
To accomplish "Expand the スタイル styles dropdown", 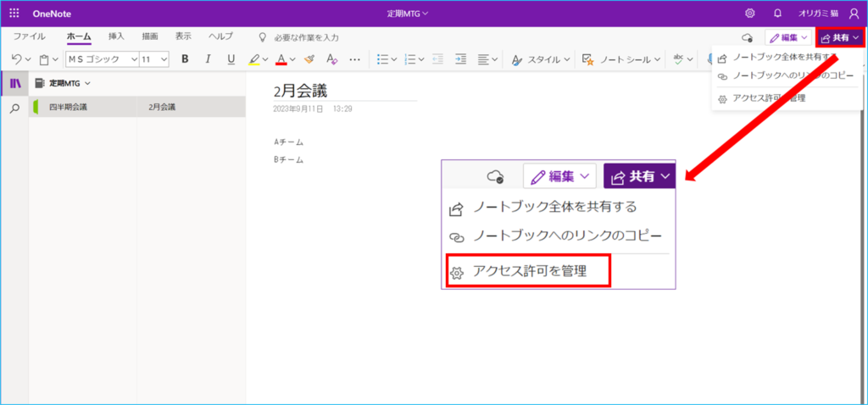I will pos(539,59).
